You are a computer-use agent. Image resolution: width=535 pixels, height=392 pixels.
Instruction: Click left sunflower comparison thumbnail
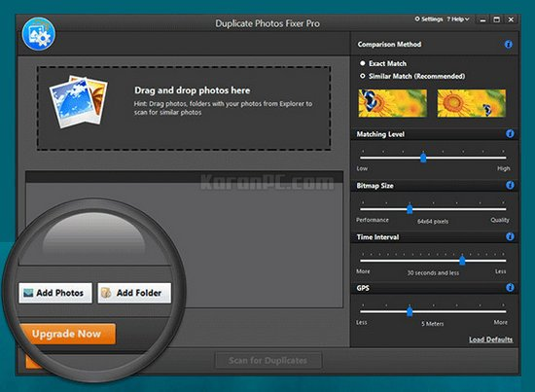(392, 103)
